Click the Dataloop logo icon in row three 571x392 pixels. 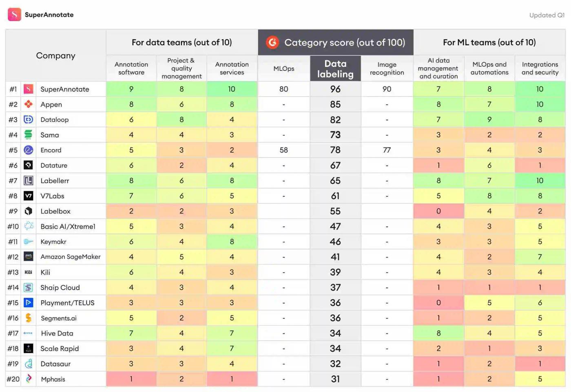coord(28,119)
